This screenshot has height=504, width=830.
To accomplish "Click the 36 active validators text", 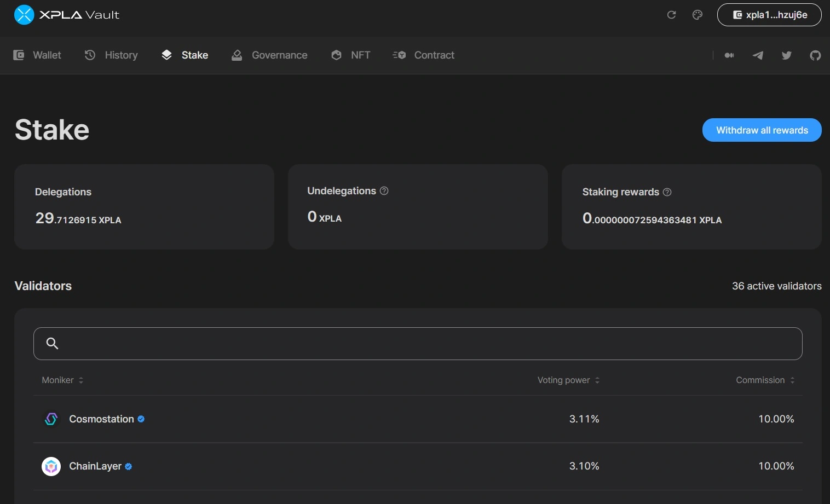I will coord(777,286).
